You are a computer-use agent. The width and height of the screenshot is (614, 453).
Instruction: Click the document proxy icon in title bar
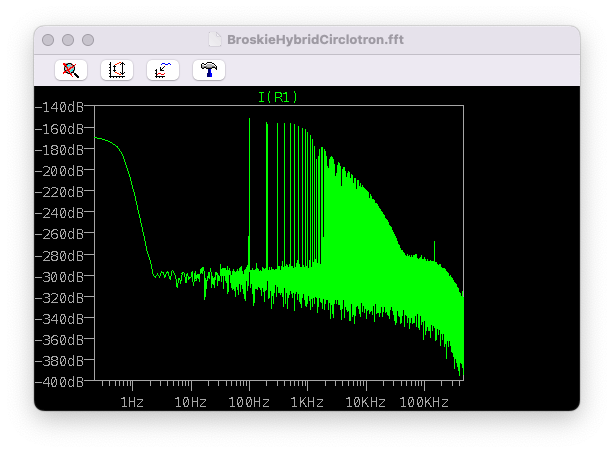tap(215, 40)
